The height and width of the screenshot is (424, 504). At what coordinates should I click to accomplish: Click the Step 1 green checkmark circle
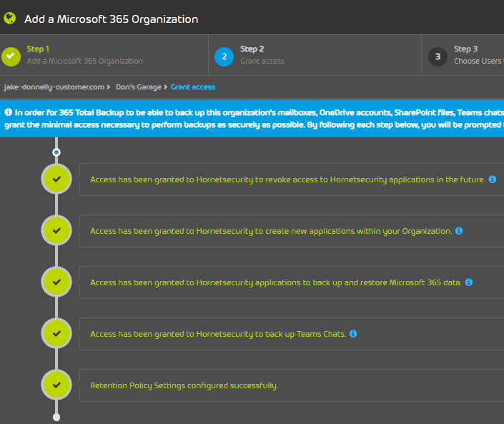coord(11,56)
